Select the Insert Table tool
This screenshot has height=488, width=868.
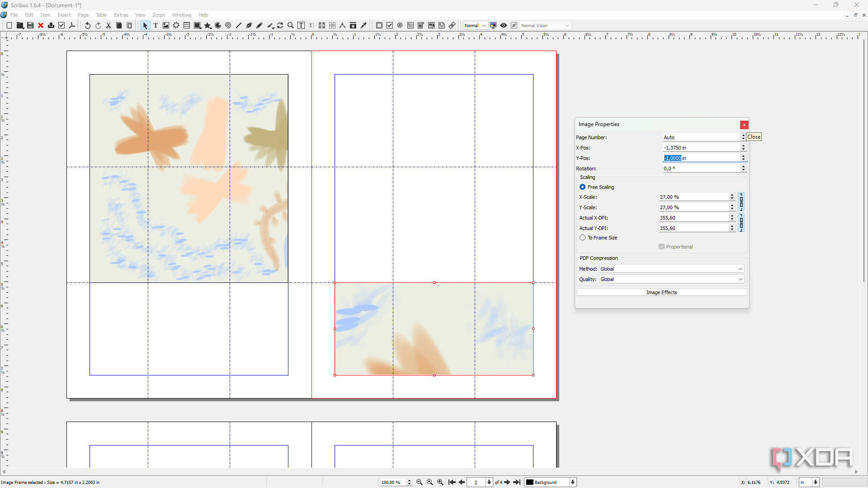[x=187, y=26]
